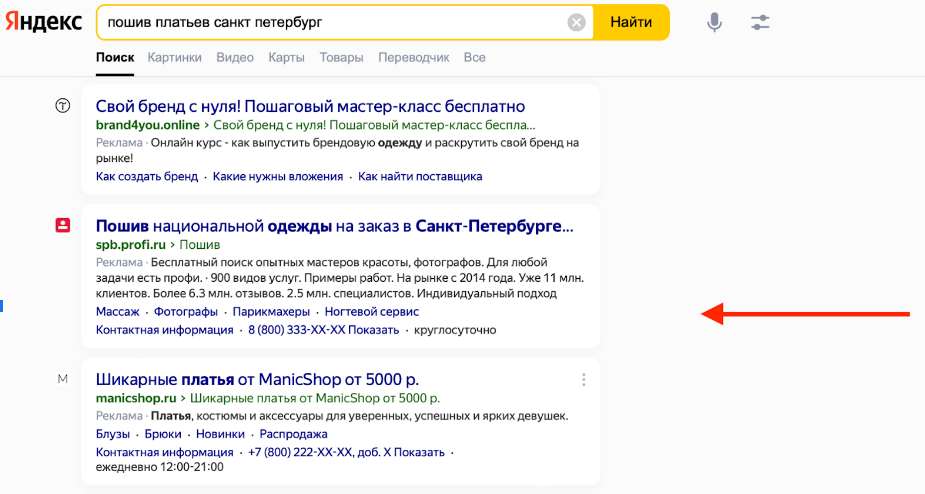The height and width of the screenshot is (494, 925).
Task: Open brand4you favicon icon
Action: click(x=63, y=106)
